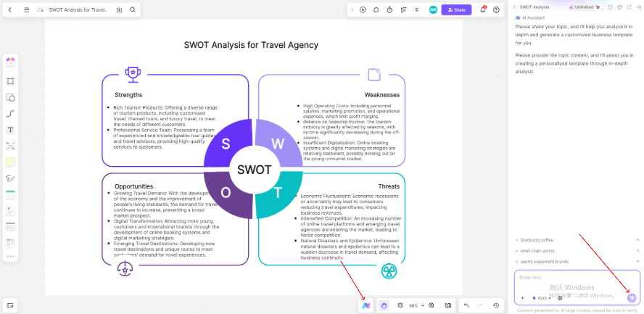Click the purple Share button
Screen dimensions: 644x314
456,10
